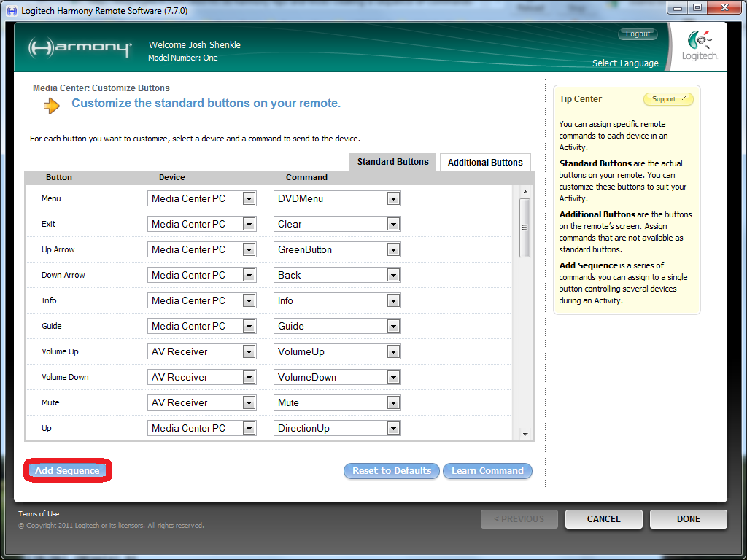
Task: Expand Command dropdown showing DirectionUp
Action: click(x=337, y=428)
